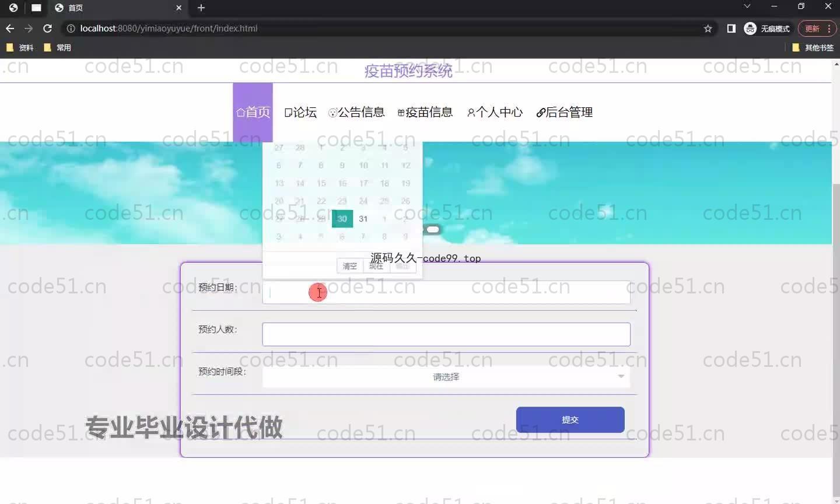Screen dimensions: 840x504
Task: Open the 疫苗信息 navigation item
Action: pos(425,112)
